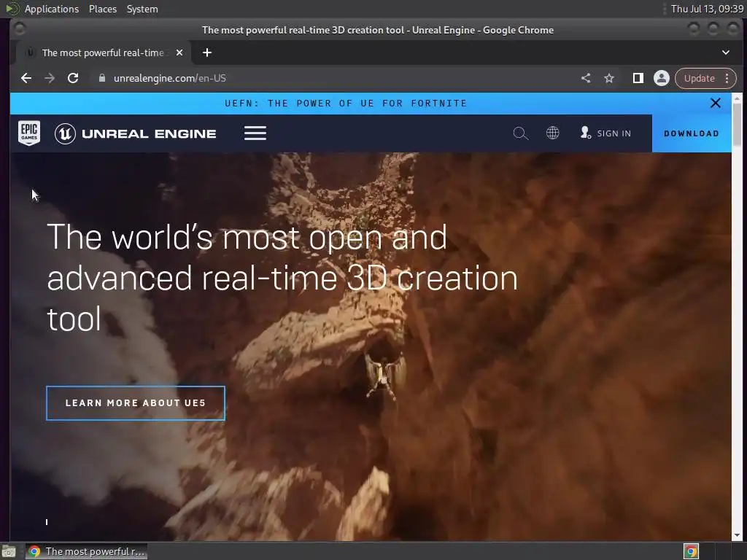
Task: Click the SIGN IN link
Action: click(605, 133)
